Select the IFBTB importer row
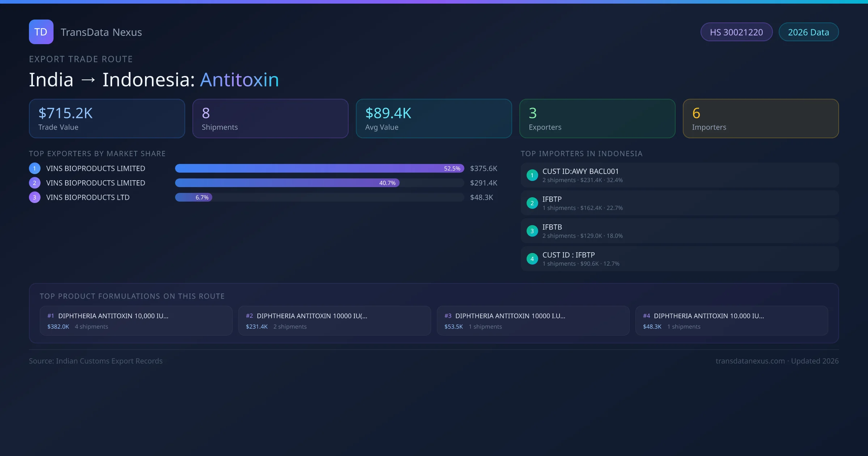 (680, 231)
